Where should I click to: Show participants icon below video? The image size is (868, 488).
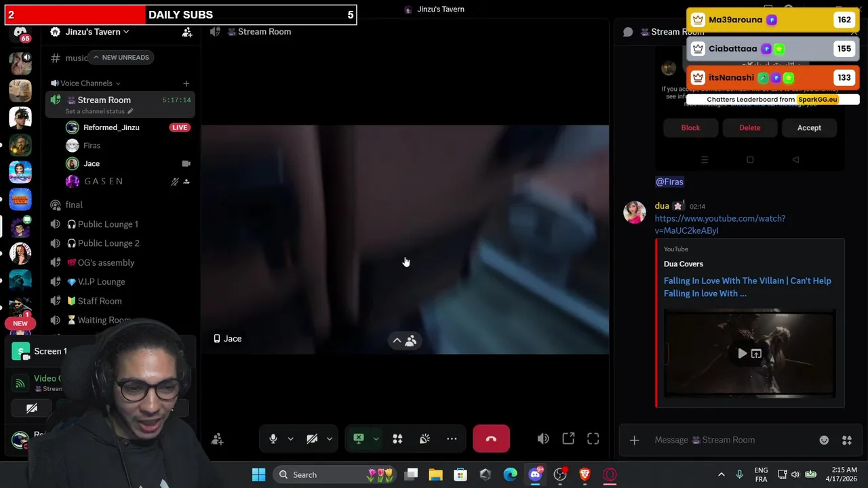pos(411,341)
